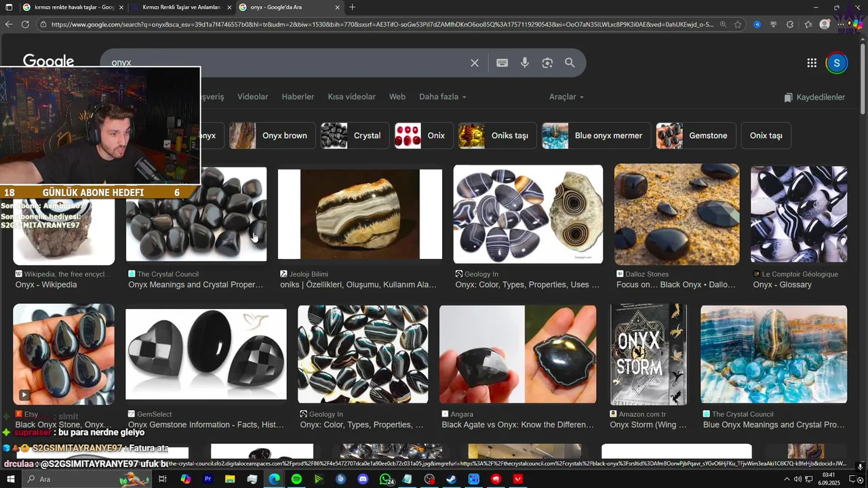Select the 'Gemstone' filter chip

[x=696, y=136]
